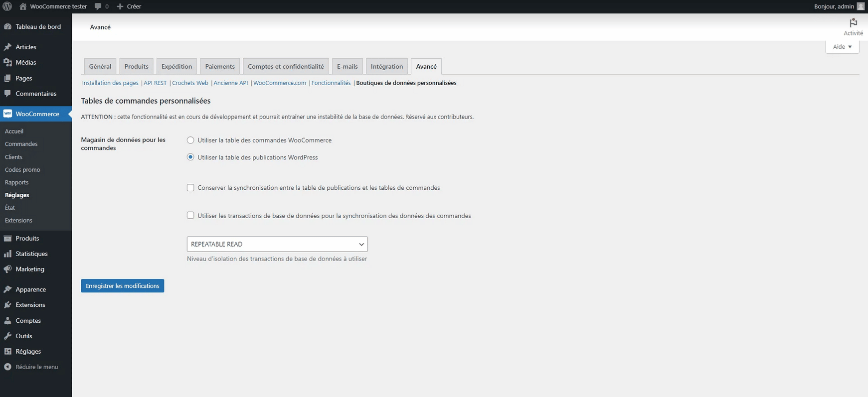Open WooCommerce Extensions submenu item

18,221
